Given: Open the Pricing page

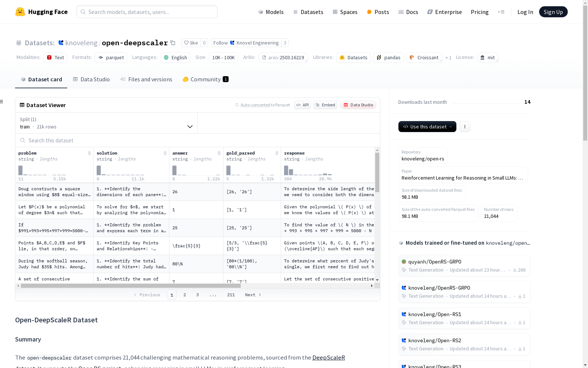Looking at the screenshot, I should (x=480, y=12).
